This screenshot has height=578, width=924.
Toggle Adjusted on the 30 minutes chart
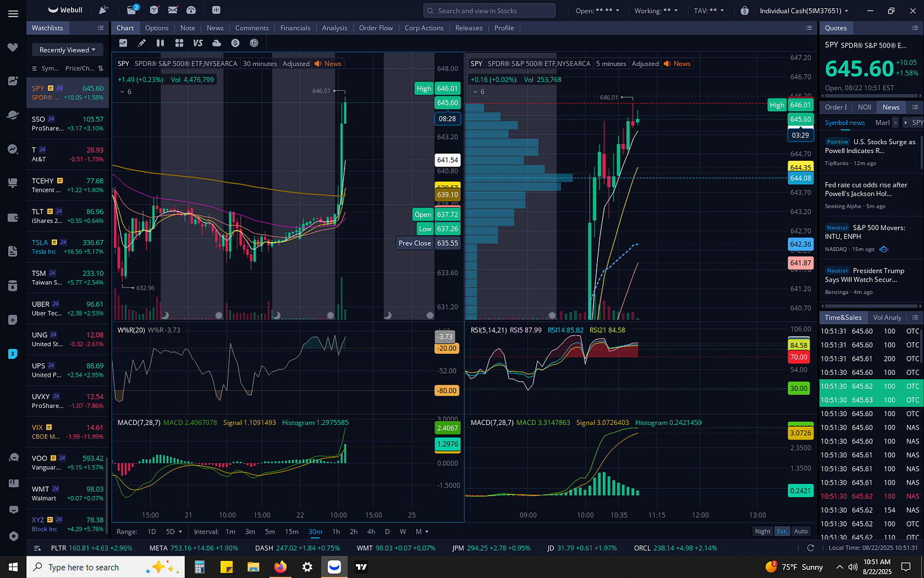(x=296, y=64)
